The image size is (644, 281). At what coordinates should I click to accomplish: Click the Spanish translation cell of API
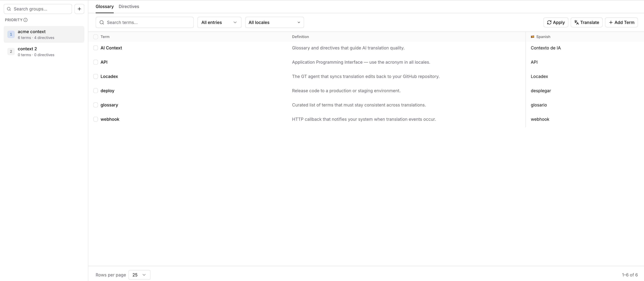[x=534, y=62]
